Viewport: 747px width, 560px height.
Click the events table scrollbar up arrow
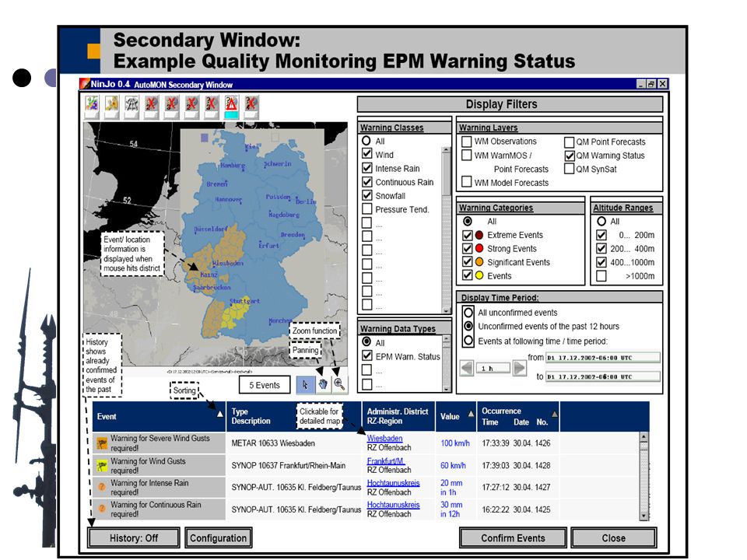point(644,436)
